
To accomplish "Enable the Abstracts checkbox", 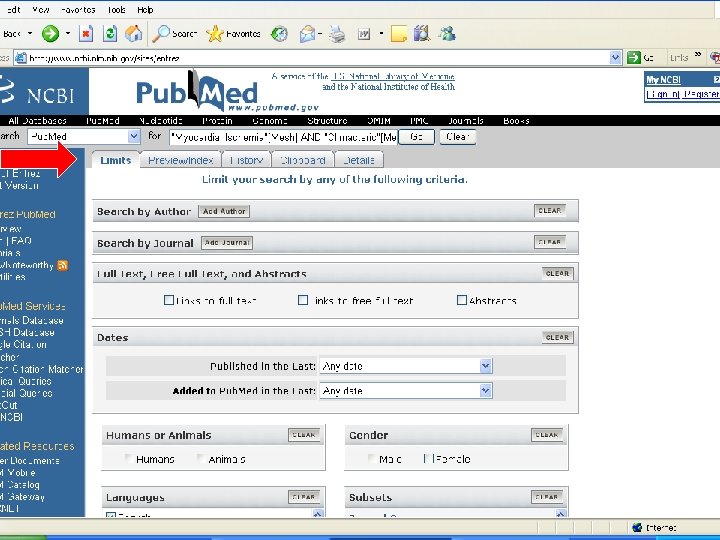I will pyautogui.click(x=461, y=300).
